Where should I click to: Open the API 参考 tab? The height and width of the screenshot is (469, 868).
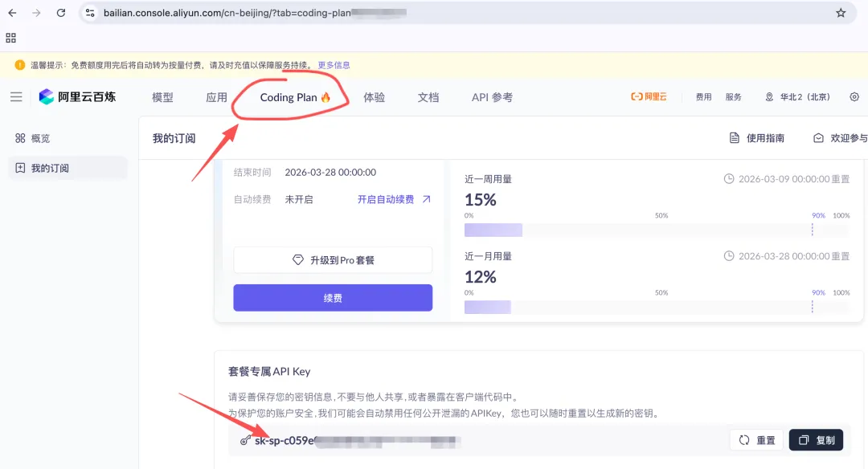492,97
